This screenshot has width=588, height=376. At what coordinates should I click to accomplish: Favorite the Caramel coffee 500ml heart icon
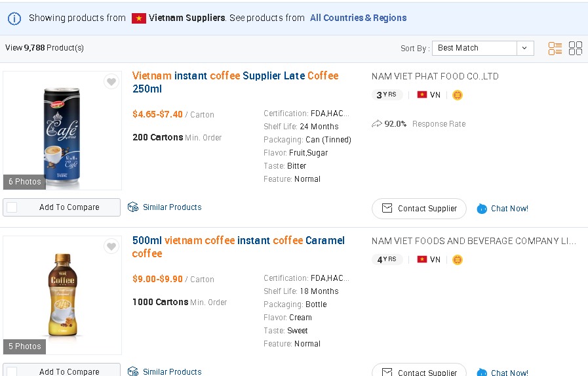pyautogui.click(x=111, y=246)
